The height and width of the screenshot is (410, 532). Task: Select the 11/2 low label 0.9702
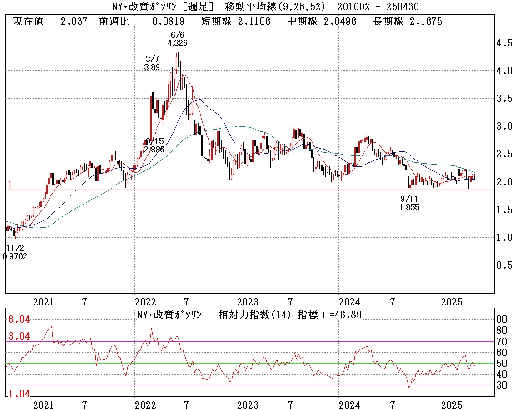[15, 256]
